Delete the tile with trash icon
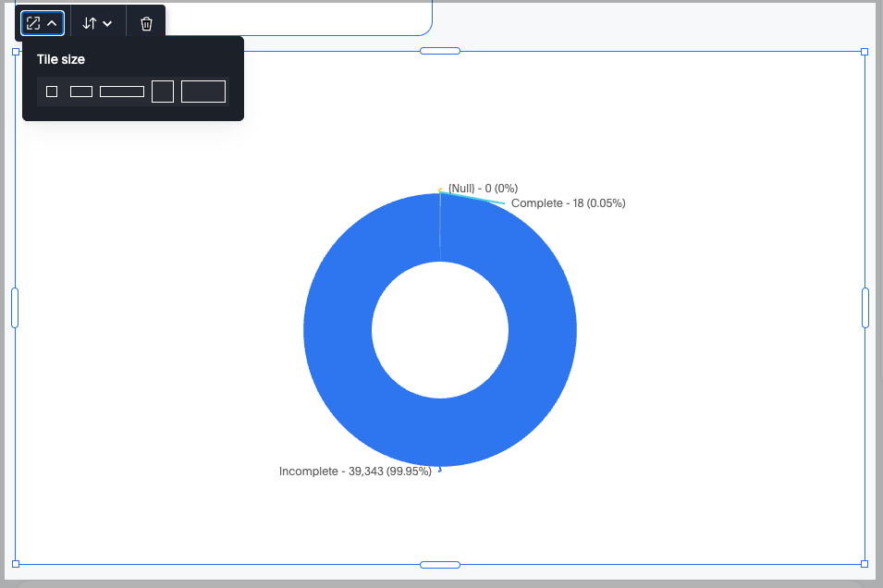Viewport: 883px width, 588px height. (x=146, y=23)
